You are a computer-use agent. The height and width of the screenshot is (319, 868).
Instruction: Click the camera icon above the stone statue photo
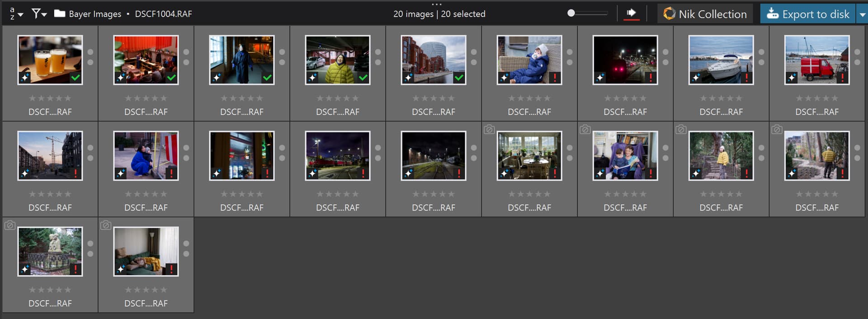coord(10,225)
